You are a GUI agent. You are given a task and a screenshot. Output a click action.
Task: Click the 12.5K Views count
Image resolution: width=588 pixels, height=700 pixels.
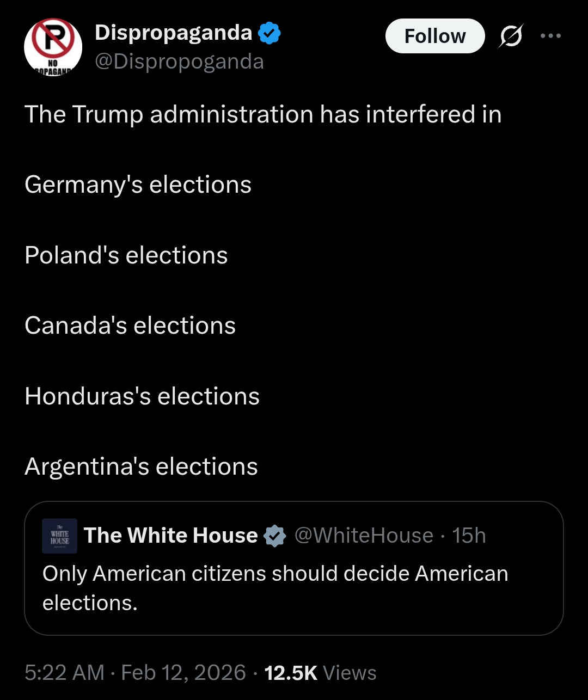click(320, 673)
